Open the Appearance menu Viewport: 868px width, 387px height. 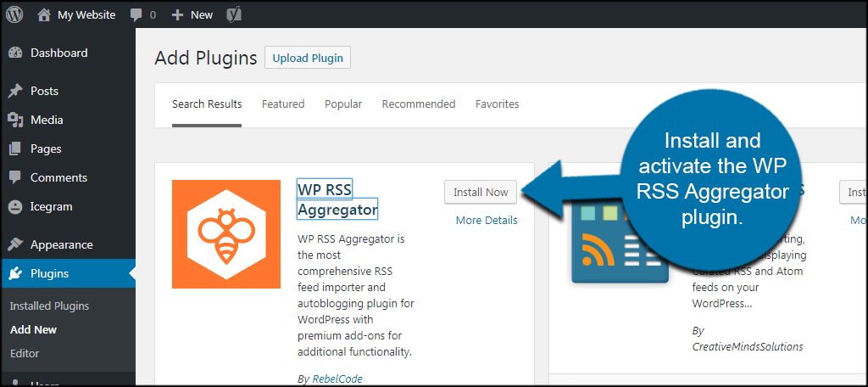pos(61,244)
